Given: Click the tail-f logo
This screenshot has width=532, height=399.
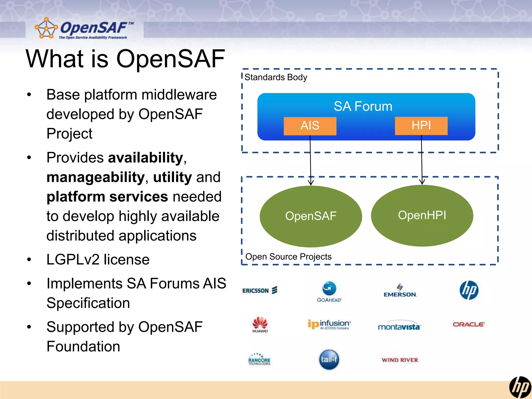Looking at the screenshot, I should click(329, 360).
